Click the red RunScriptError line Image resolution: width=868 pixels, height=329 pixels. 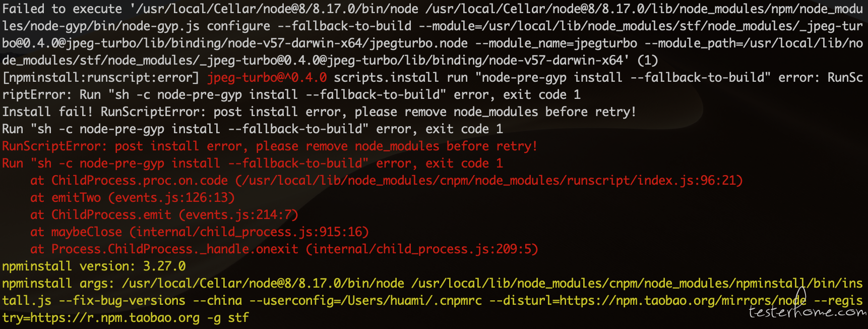click(270, 146)
